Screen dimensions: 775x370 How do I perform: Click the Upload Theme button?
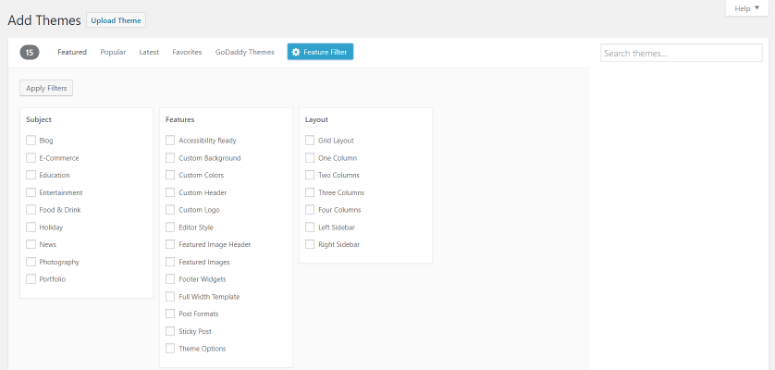click(x=116, y=20)
